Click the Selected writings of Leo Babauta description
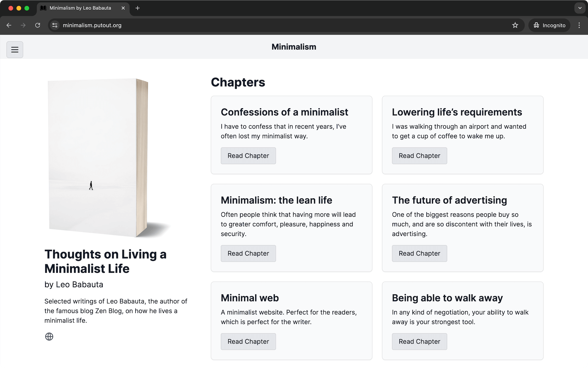The image size is (588, 368). 116,311
